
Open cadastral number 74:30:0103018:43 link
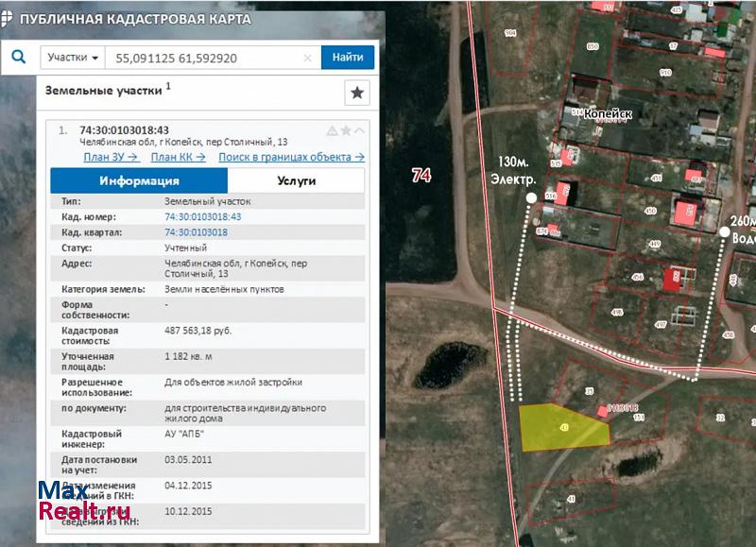[x=202, y=216]
